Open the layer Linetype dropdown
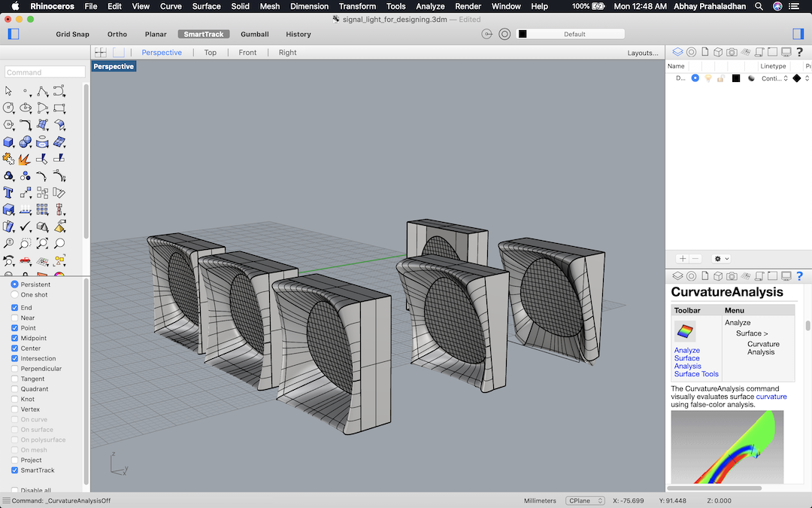 pos(774,78)
